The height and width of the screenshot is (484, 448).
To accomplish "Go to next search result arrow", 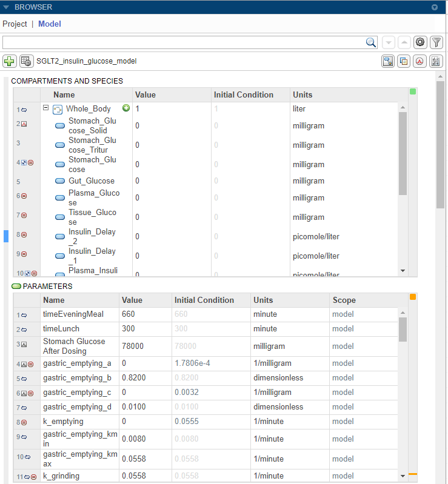I will click(x=389, y=42).
